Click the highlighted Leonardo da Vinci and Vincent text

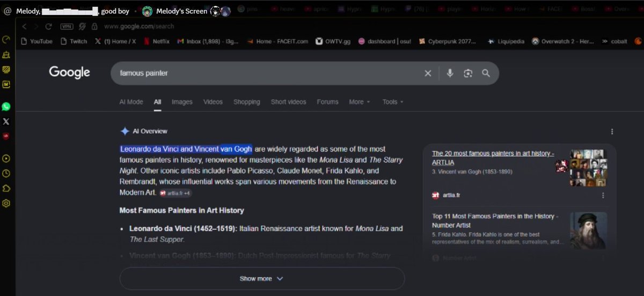(x=186, y=149)
